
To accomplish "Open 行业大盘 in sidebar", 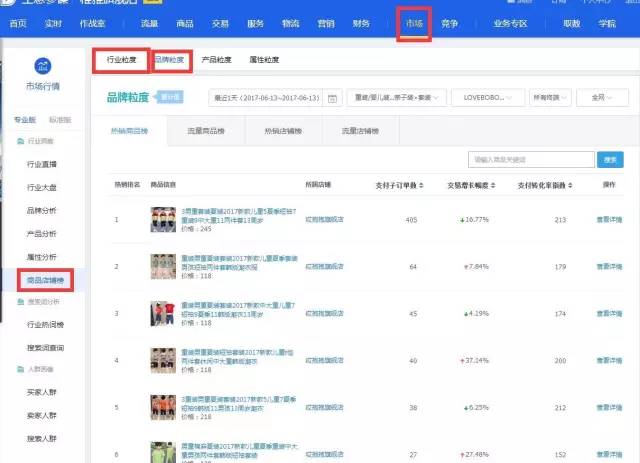I will 42,187.
